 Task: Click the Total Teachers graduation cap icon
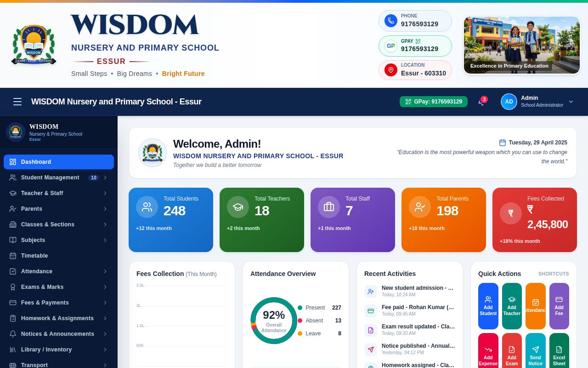tap(238, 207)
